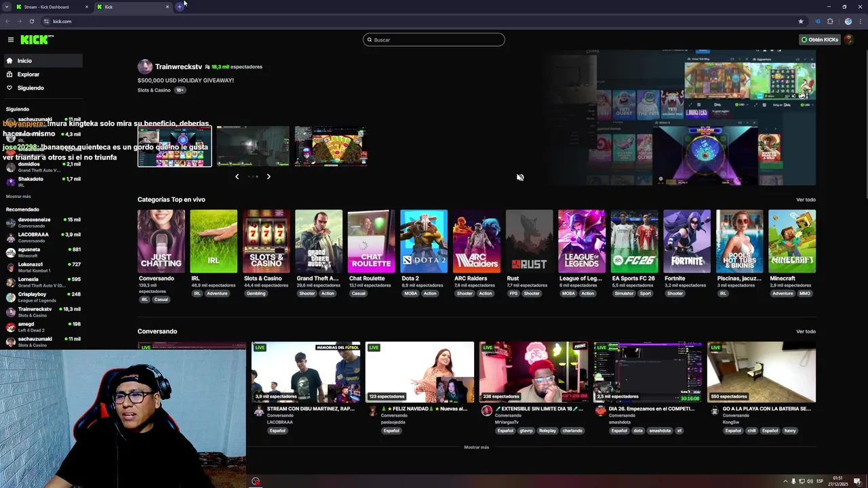Click the MOBA tag under Dota 2
Screen dimensions: 868x488
pos(411,293)
